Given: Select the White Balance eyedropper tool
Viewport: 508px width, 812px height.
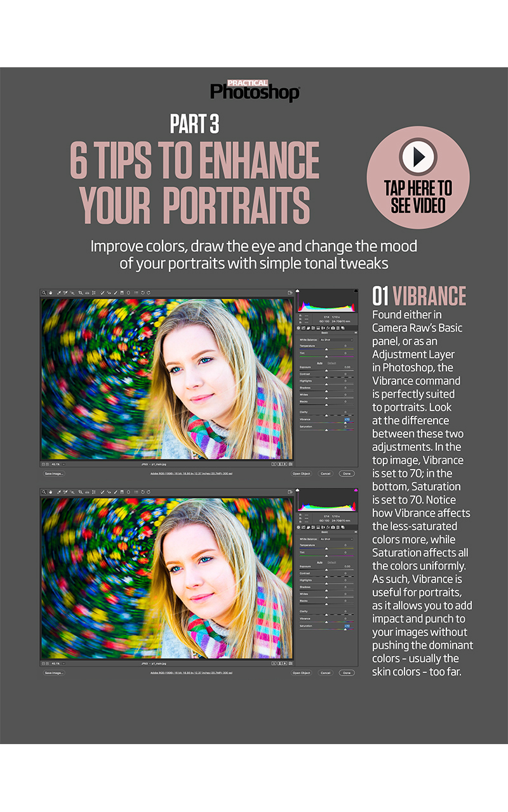Looking at the screenshot, I should (58, 293).
